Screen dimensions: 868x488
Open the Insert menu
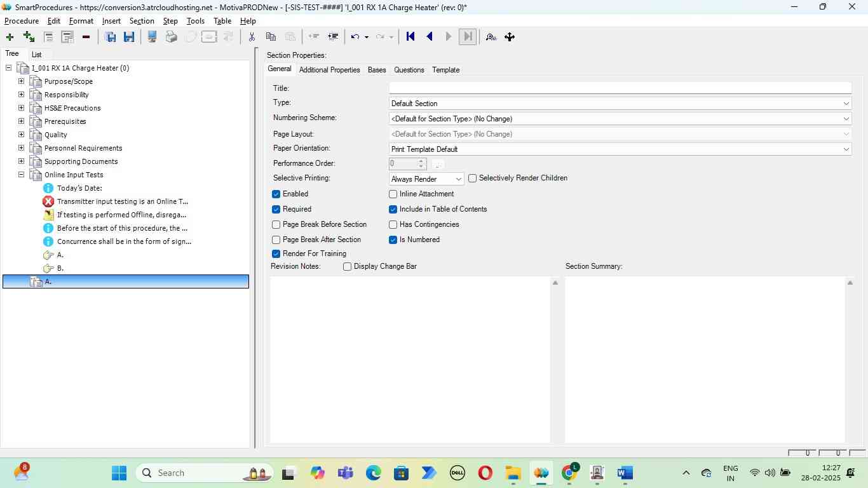click(x=111, y=21)
